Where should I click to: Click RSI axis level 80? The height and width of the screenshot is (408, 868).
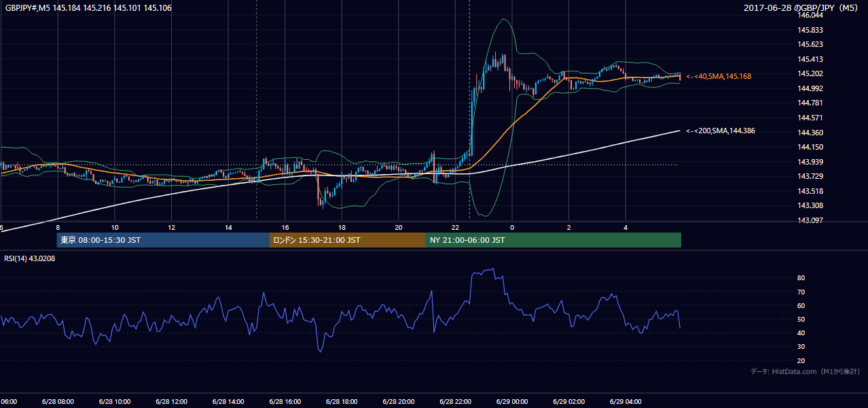pyautogui.click(x=801, y=278)
